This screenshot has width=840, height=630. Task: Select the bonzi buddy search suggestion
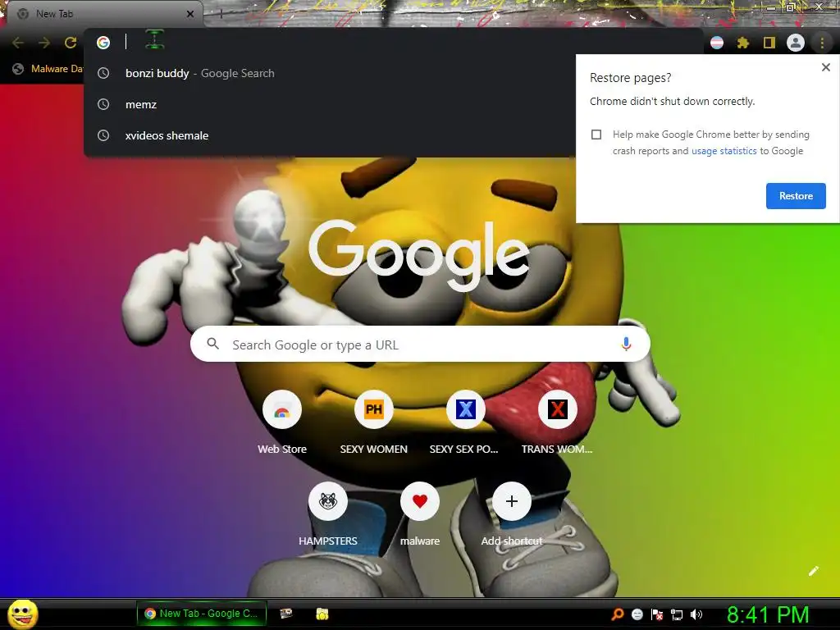coord(329,73)
